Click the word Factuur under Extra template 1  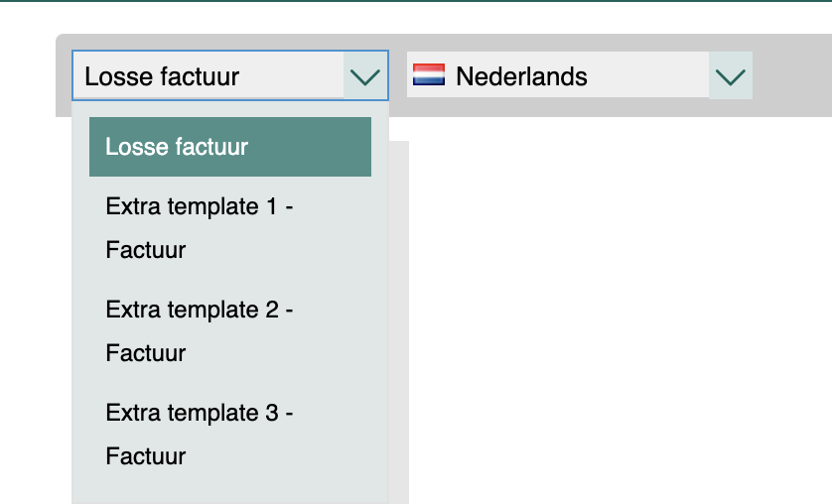pyautogui.click(x=146, y=250)
